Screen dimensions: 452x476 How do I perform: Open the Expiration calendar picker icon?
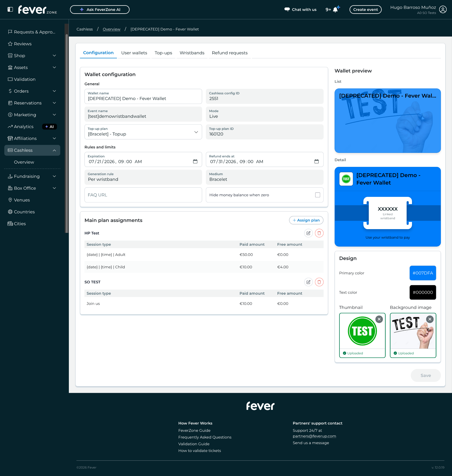point(195,161)
